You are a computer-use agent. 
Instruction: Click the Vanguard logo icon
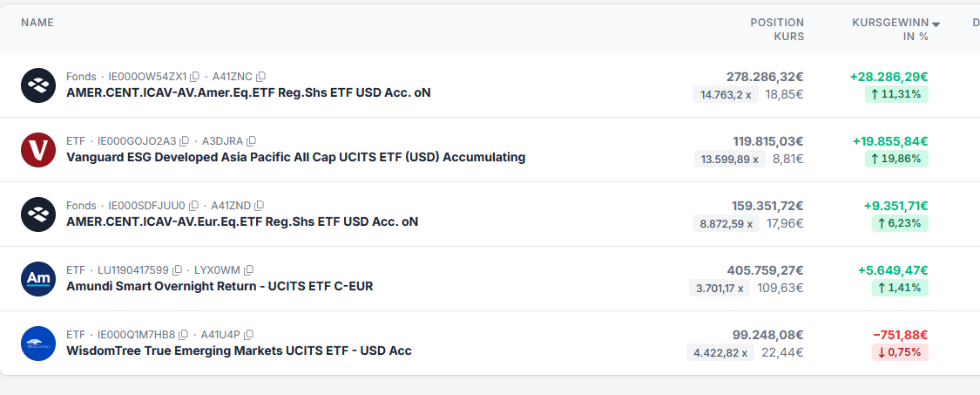pos(38,150)
